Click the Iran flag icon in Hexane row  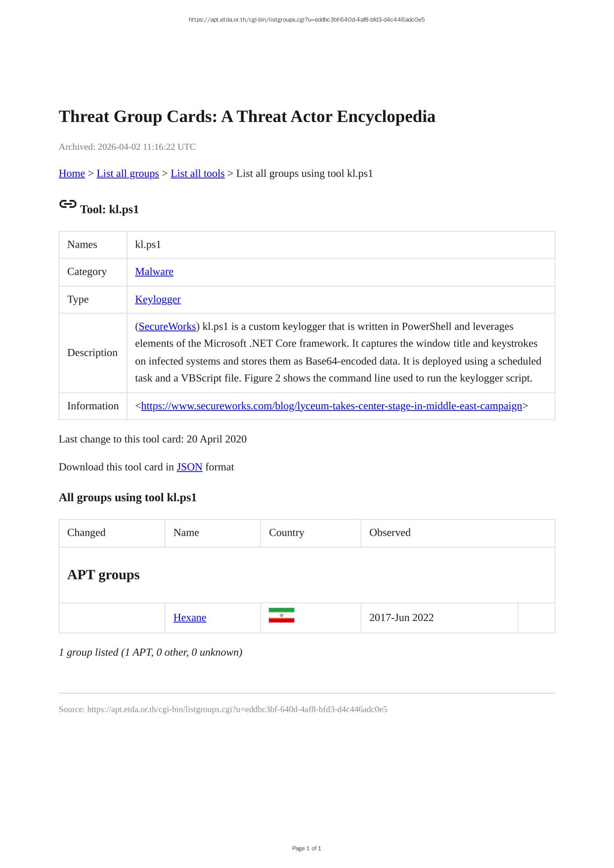pos(281,615)
